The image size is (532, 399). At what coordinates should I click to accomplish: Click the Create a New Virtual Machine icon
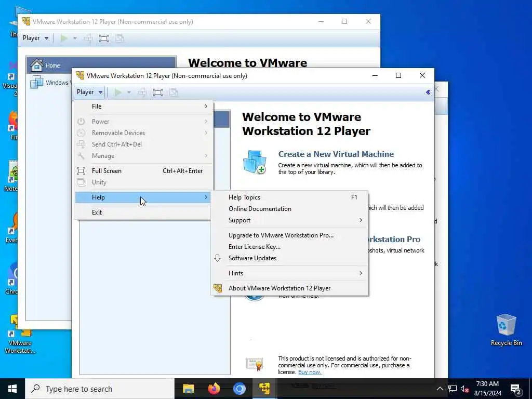255,162
